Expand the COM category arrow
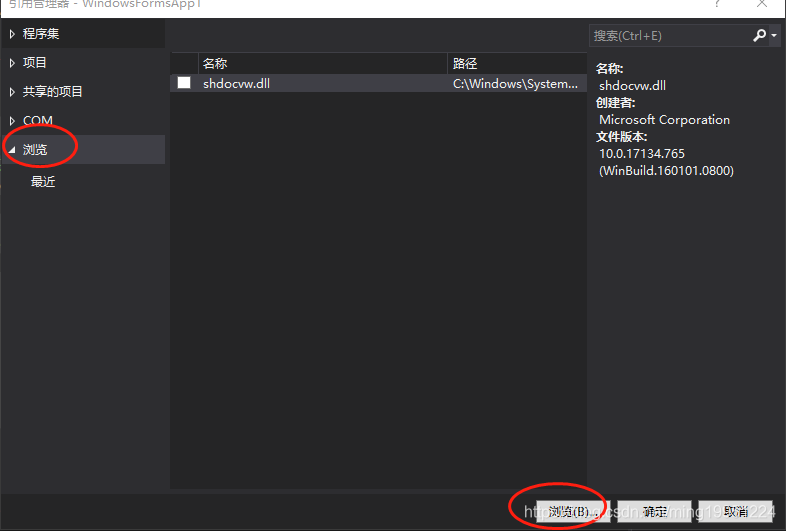This screenshot has width=786, height=531. pos(12,121)
